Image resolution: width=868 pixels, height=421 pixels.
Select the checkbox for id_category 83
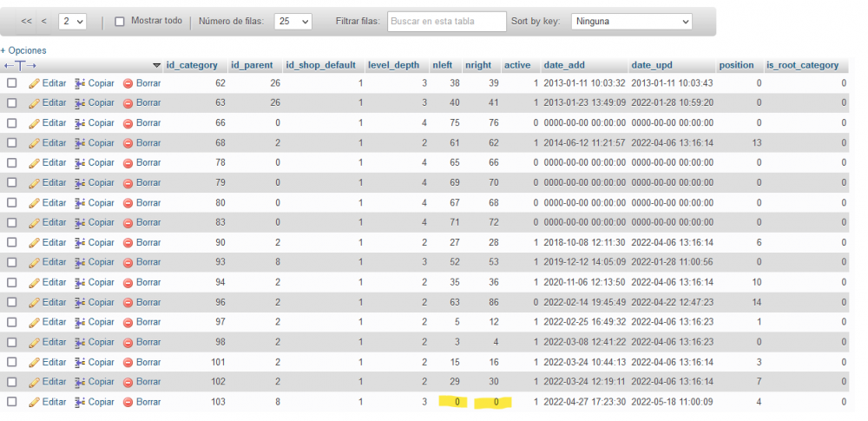(11, 223)
